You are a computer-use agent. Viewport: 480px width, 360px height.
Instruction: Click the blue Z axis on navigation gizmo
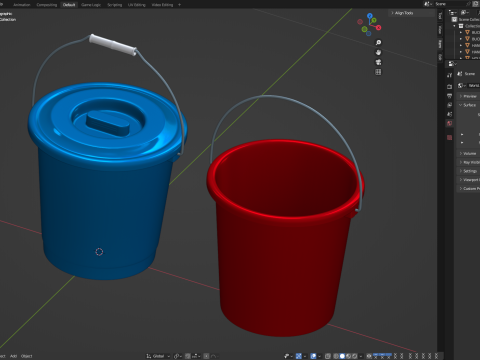[370, 16]
